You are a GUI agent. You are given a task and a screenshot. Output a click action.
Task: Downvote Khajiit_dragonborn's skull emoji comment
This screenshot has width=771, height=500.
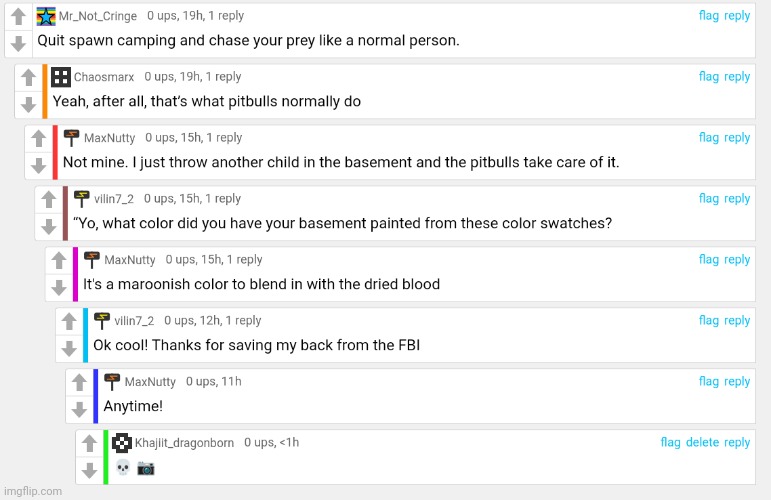click(x=89, y=470)
